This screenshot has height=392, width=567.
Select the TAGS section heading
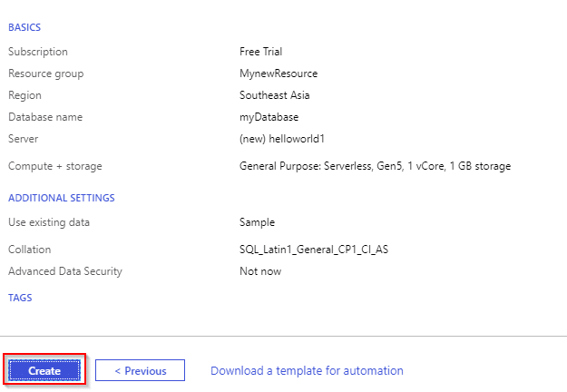20,298
